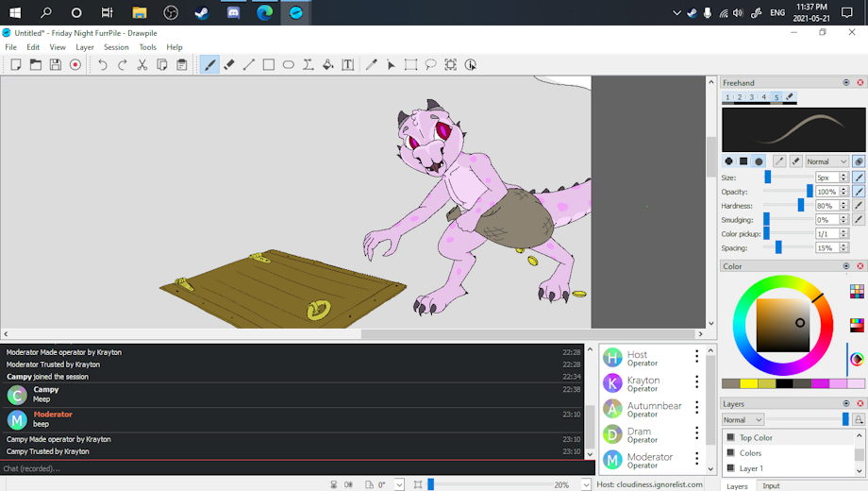Select the Line tool
Image resolution: width=868 pixels, height=491 pixels.
(x=249, y=65)
